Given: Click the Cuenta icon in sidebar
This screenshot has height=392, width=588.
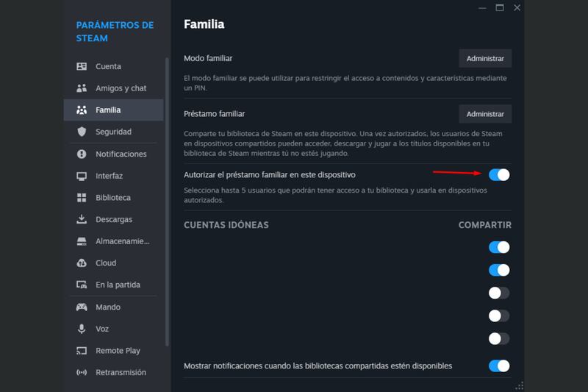Looking at the screenshot, I should coord(82,66).
